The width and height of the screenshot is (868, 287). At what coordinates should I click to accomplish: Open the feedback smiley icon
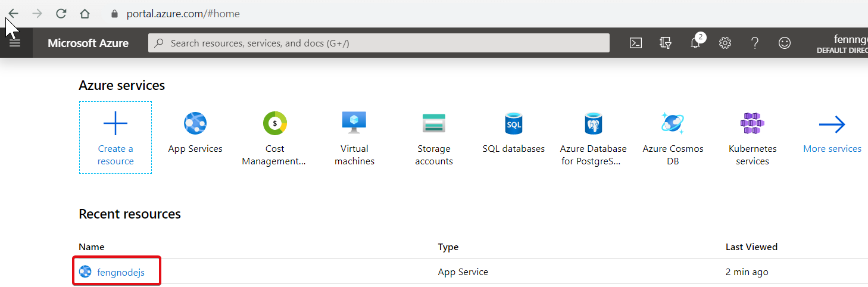point(785,43)
